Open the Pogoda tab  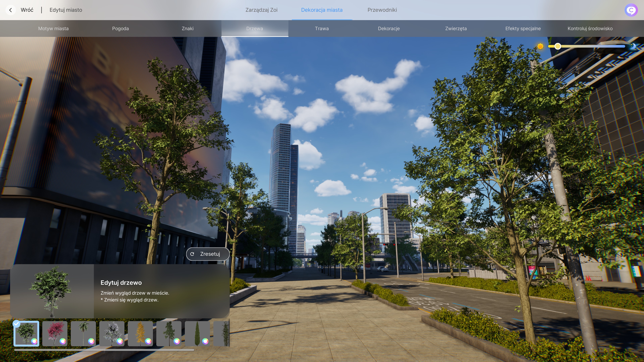[x=121, y=28]
